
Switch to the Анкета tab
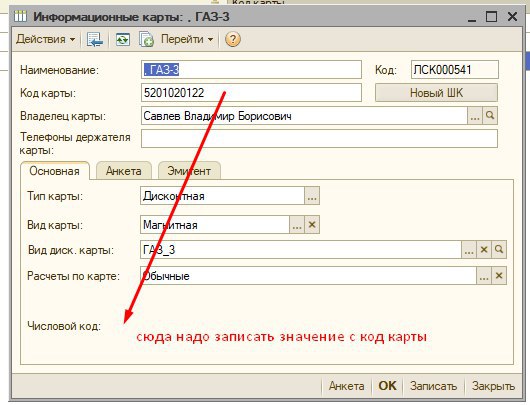click(x=124, y=171)
